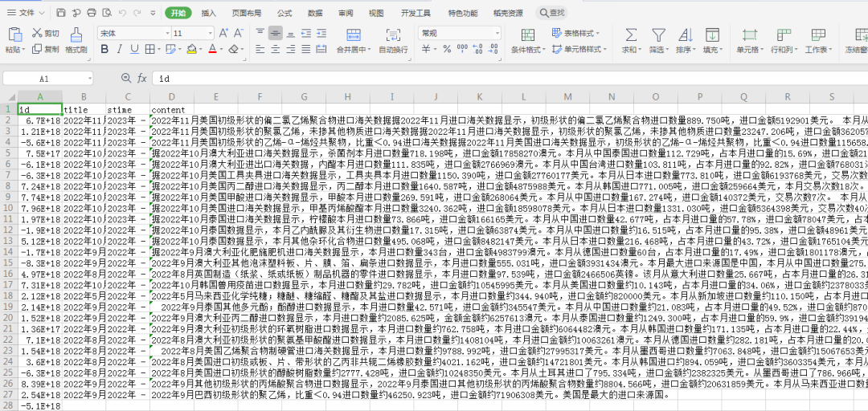Click the Worksheet (工作表) button
Screen dimensions: 868x411
pyautogui.click(x=818, y=41)
